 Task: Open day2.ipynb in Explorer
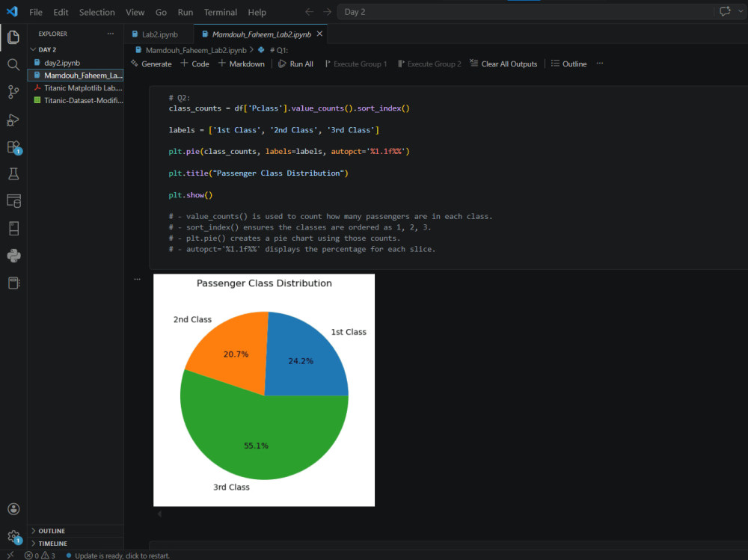point(76,63)
